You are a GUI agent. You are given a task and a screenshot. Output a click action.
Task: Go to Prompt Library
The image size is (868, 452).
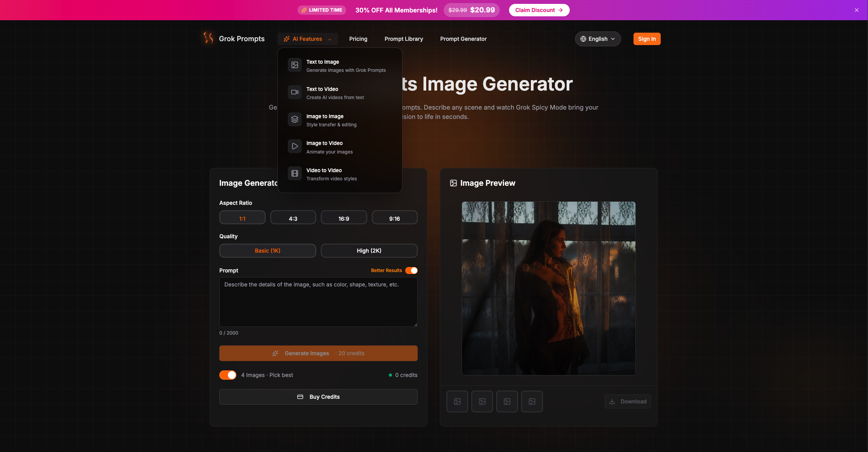[404, 39]
